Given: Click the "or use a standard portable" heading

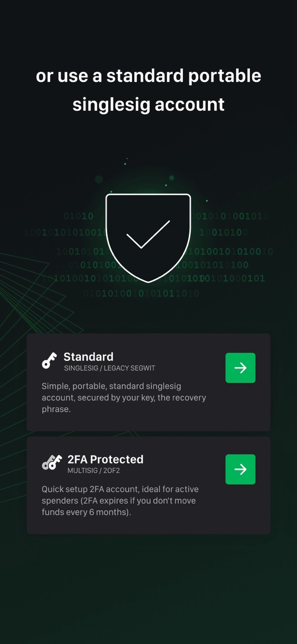Looking at the screenshot, I should click(x=148, y=76).
